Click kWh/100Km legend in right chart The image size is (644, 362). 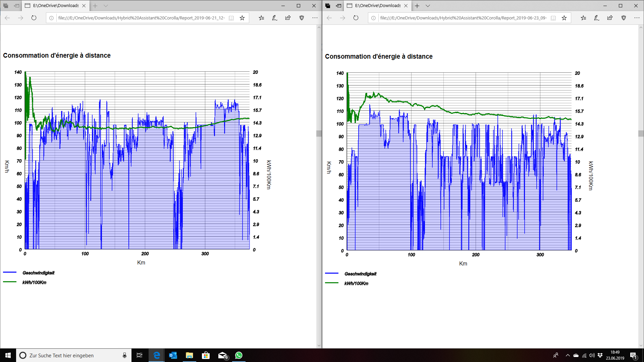(x=357, y=284)
